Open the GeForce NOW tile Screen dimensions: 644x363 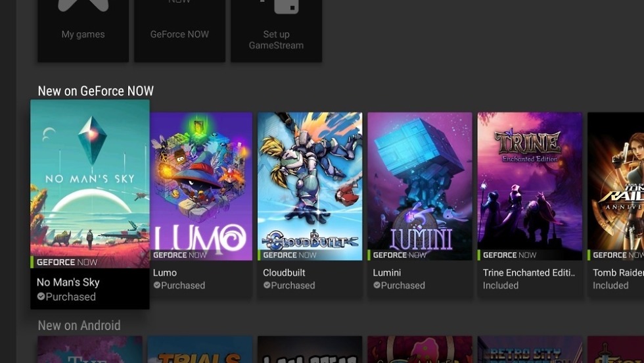(x=179, y=31)
